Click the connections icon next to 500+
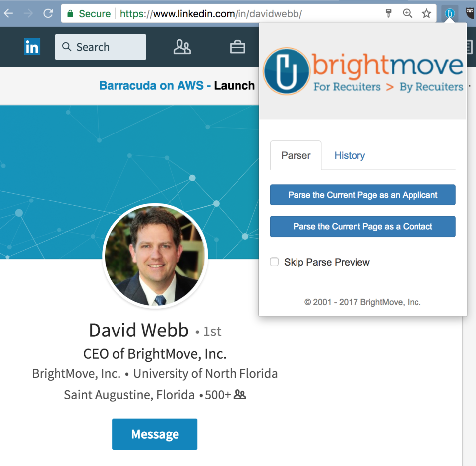Viewport: 476px width, 466px height. [239, 394]
